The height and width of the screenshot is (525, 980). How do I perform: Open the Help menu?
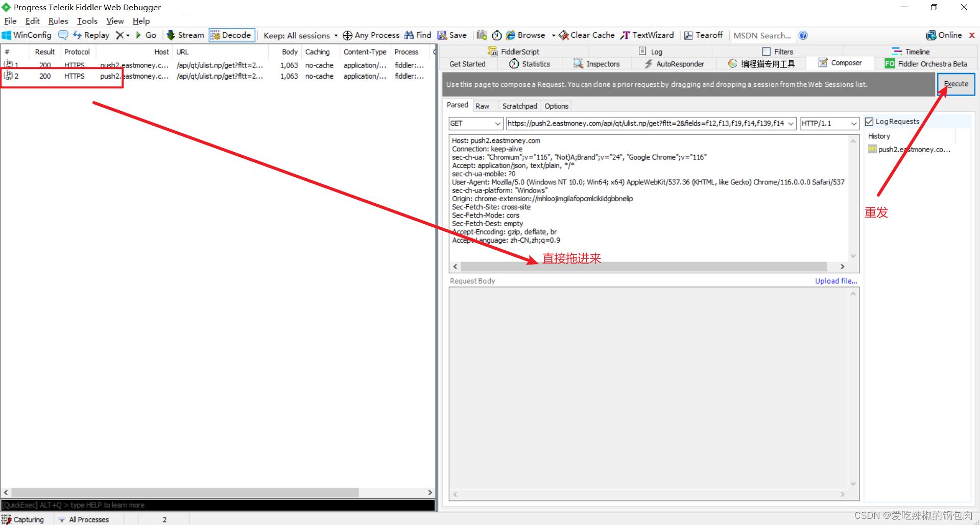[x=141, y=21]
